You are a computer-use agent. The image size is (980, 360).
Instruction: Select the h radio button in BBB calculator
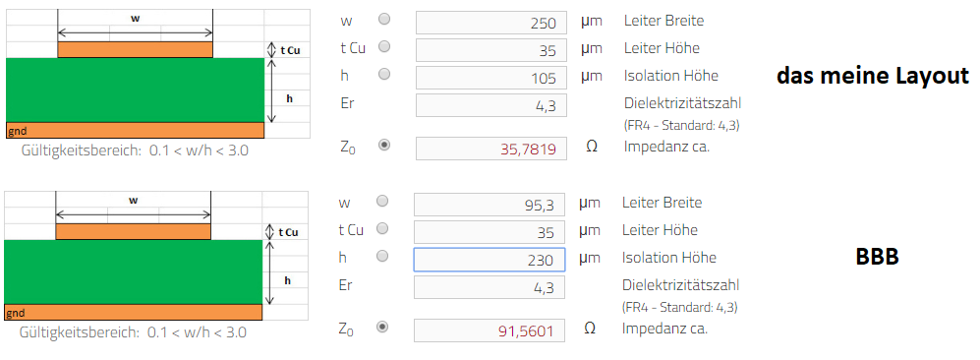[382, 256]
